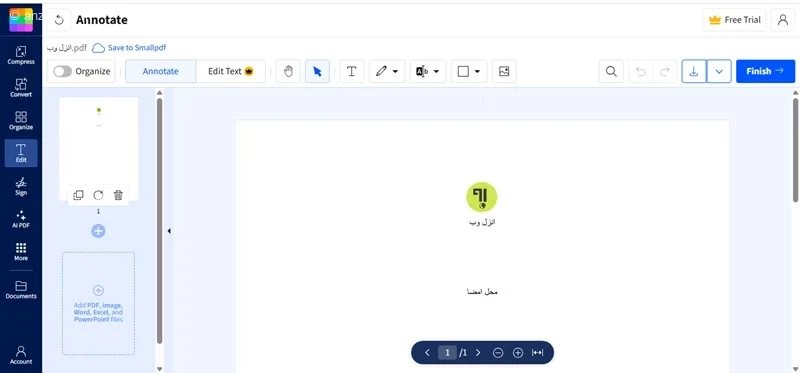Start the Free Trial
The height and width of the screenshot is (373, 800).
click(735, 20)
